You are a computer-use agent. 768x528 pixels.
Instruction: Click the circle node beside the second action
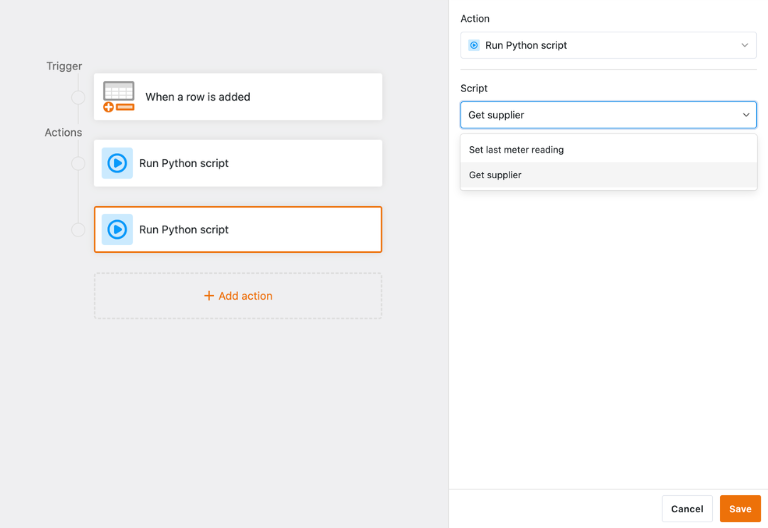tap(78, 230)
